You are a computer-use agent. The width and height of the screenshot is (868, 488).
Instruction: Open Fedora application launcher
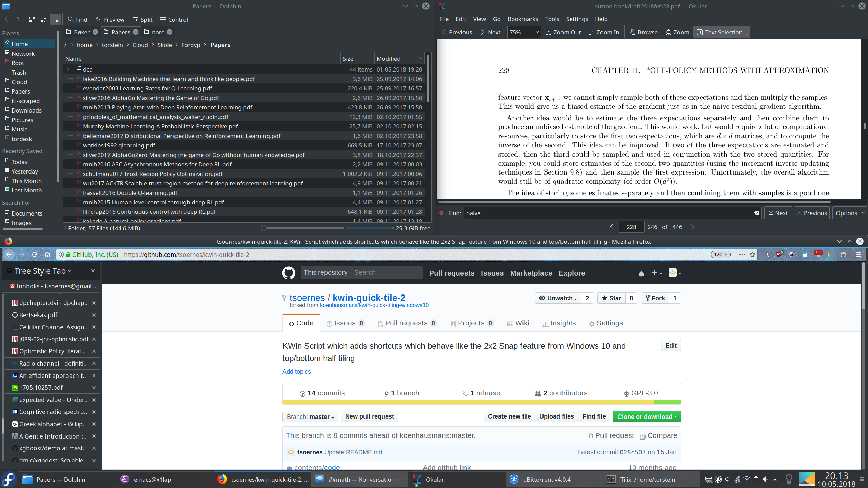click(9, 479)
